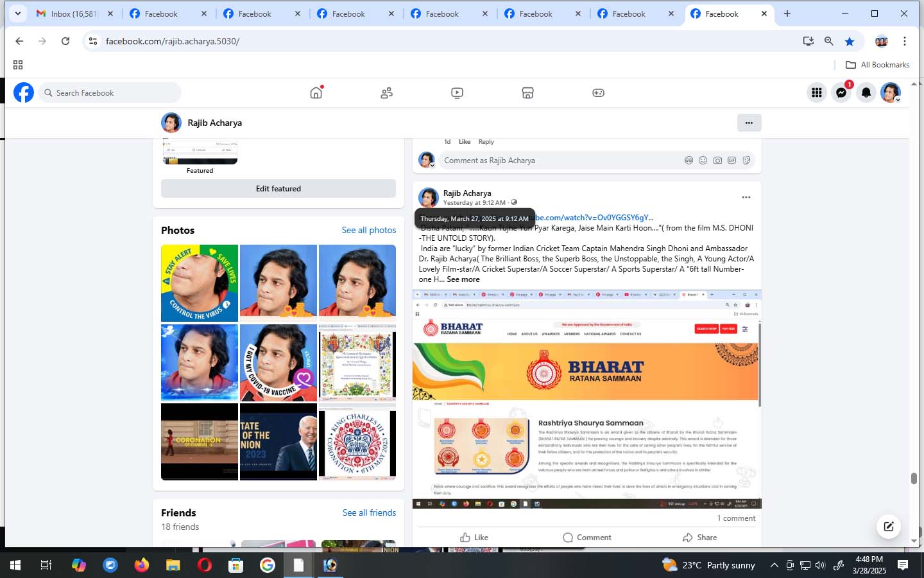Open the Facebook home feed icon

(316, 93)
